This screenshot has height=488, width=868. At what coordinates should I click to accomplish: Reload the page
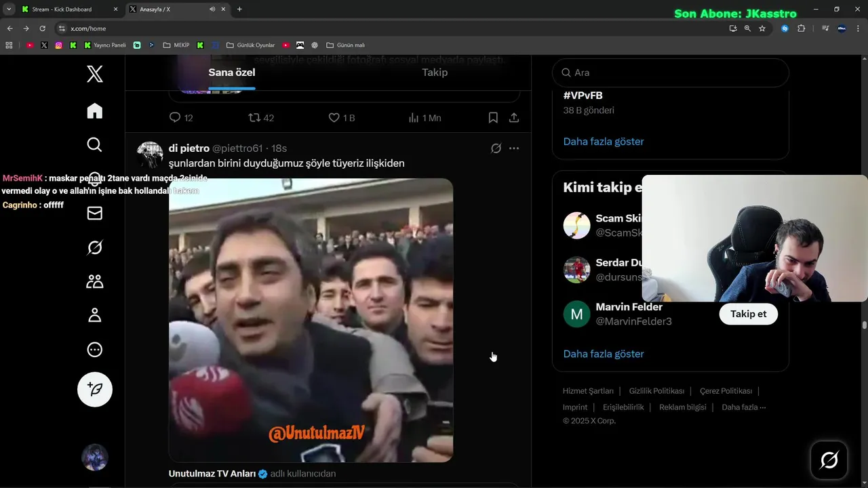pos(42,28)
